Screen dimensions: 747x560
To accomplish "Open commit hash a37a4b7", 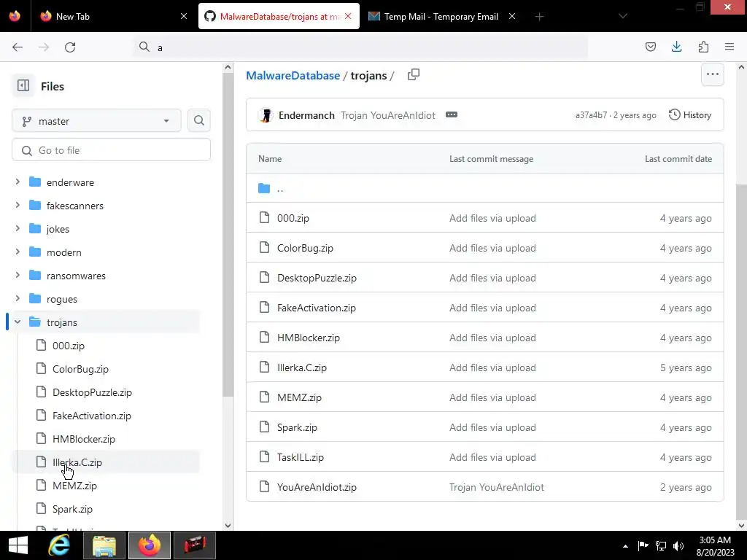I will (591, 115).
